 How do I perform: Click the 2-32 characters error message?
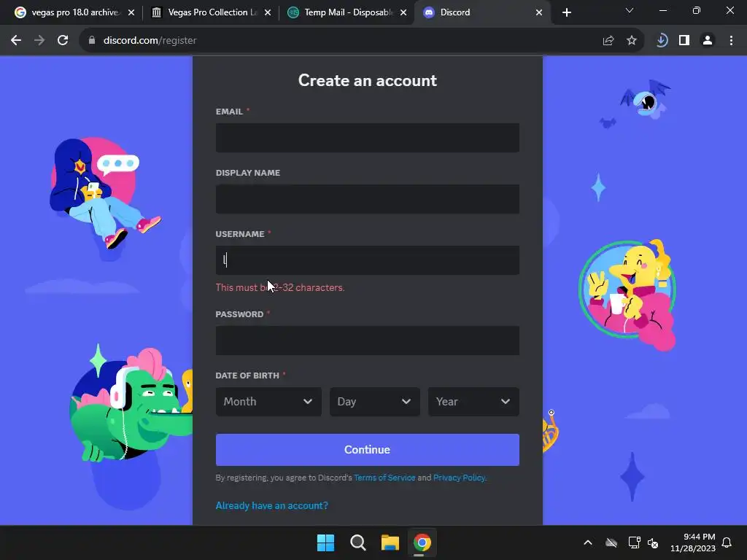click(x=280, y=287)
